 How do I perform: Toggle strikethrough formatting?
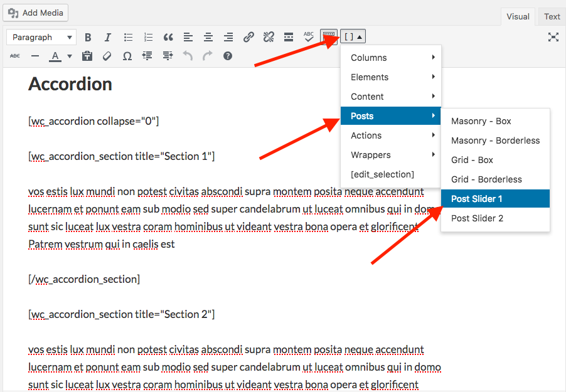point(15,56)
